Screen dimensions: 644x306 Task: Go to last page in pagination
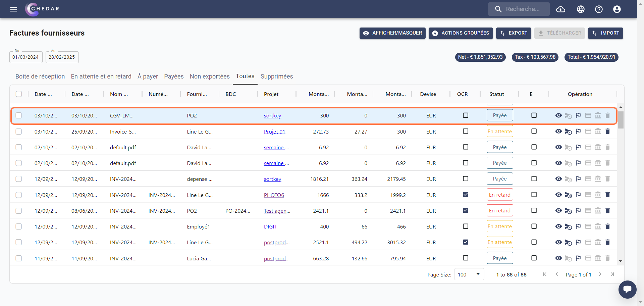point(612,274)
